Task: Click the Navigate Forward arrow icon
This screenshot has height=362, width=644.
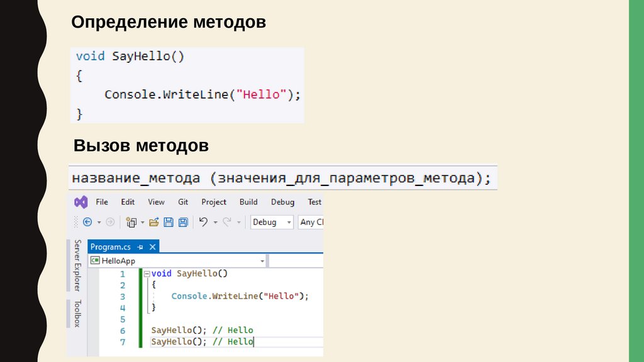Action: coord(110,222)
